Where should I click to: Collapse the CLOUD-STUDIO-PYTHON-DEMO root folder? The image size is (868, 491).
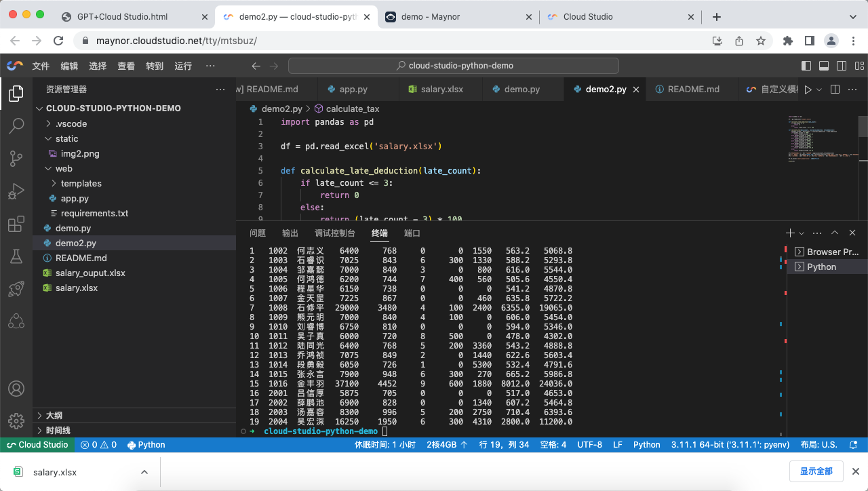click(113, 109)
